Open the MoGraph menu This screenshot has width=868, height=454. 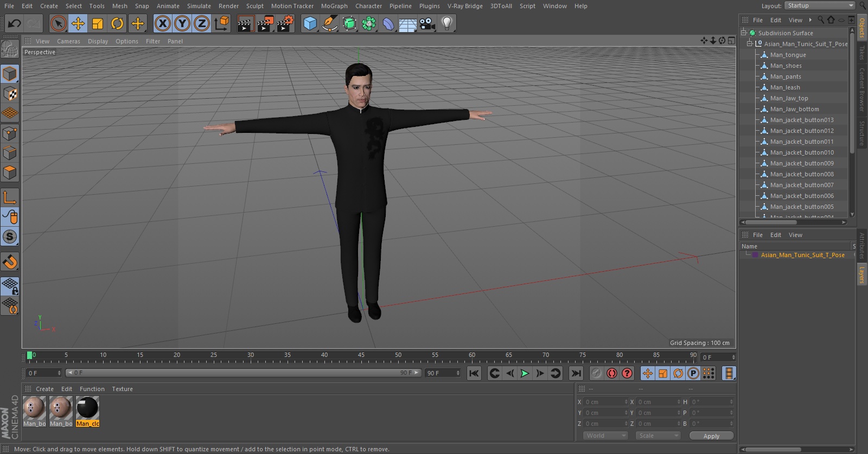pyautogui.click(x=334, y=6)
